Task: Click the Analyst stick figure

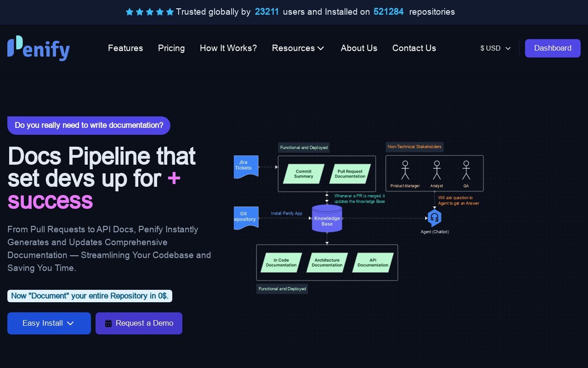Action: (437, 170)
